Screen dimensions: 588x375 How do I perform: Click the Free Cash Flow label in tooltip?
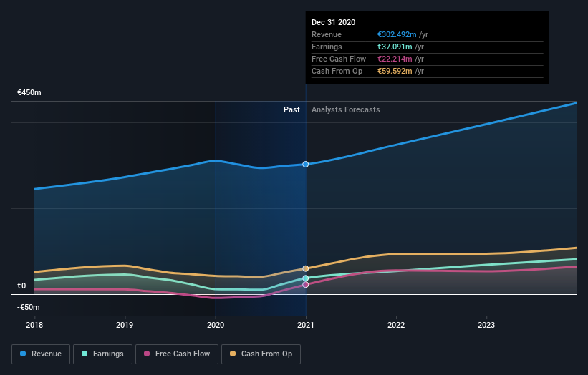pyautogui.click(x=339, y=59)
